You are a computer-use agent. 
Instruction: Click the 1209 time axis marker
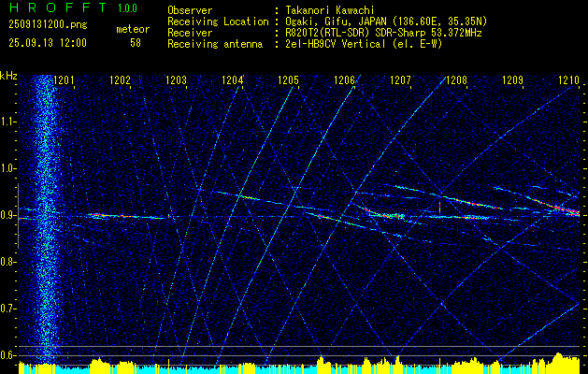512,79
